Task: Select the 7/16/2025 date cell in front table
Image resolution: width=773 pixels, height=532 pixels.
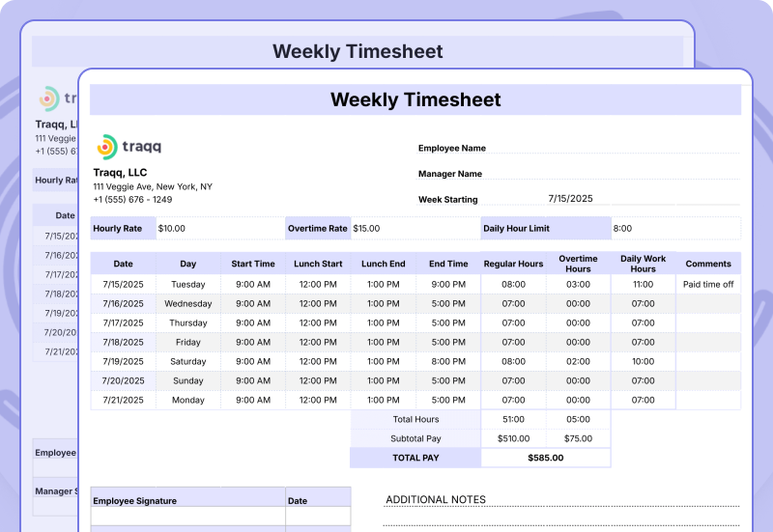Action: [x=124, y=303]
